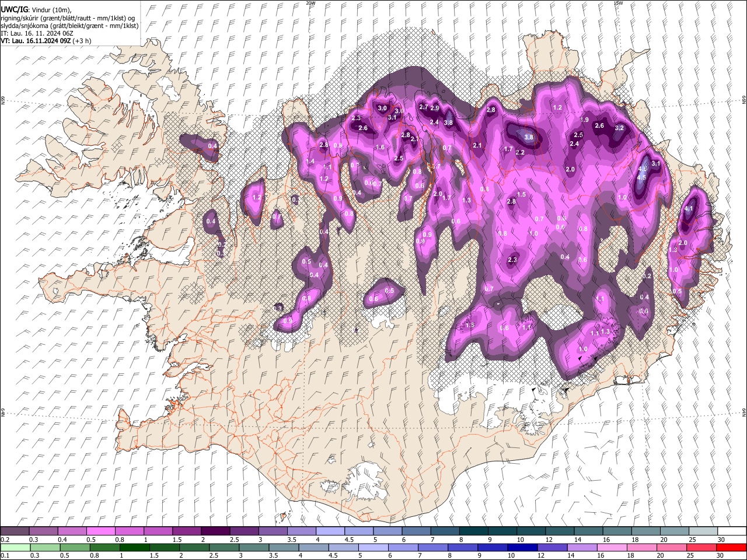The image size is (747, 560).
Task: Select the 3.2 precipitation value on the map
Action: [x=620, y=128]
